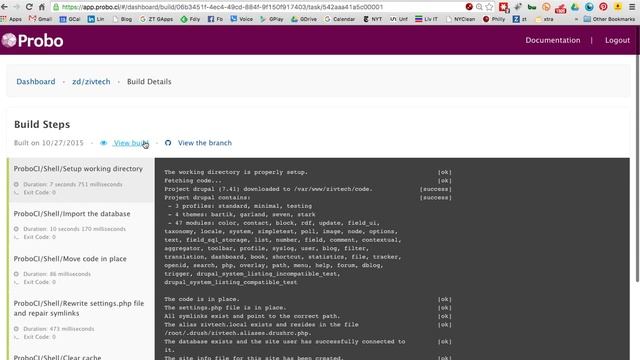Select the 'Import the database' build step
The image size is (640, 360).
81,225
